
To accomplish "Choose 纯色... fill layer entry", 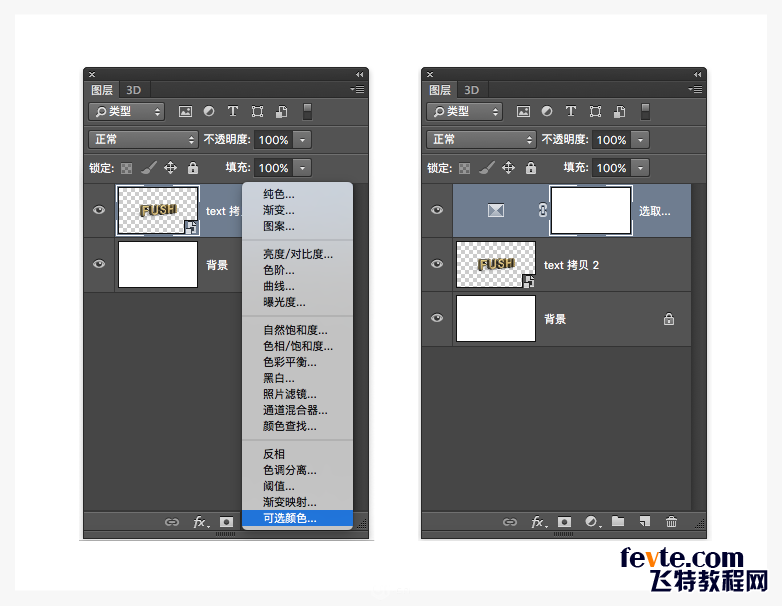I will pyautogui.click(x=297, y=195).
